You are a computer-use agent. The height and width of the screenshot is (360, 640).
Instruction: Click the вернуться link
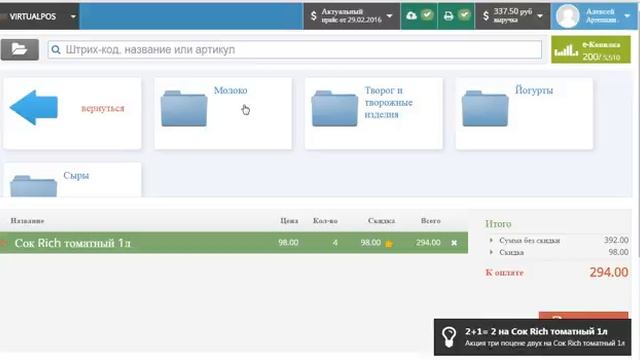click(102, 108)
